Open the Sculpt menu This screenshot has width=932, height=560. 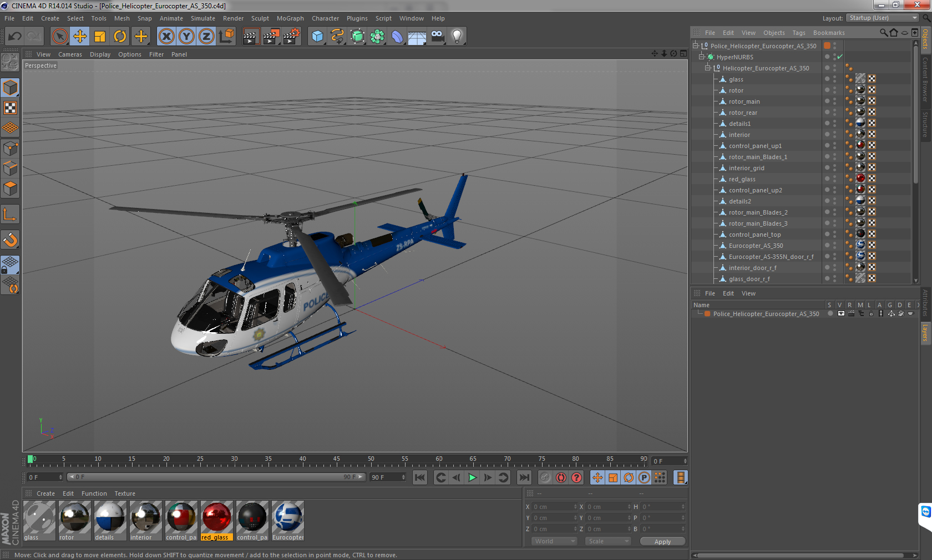point(260,18)
